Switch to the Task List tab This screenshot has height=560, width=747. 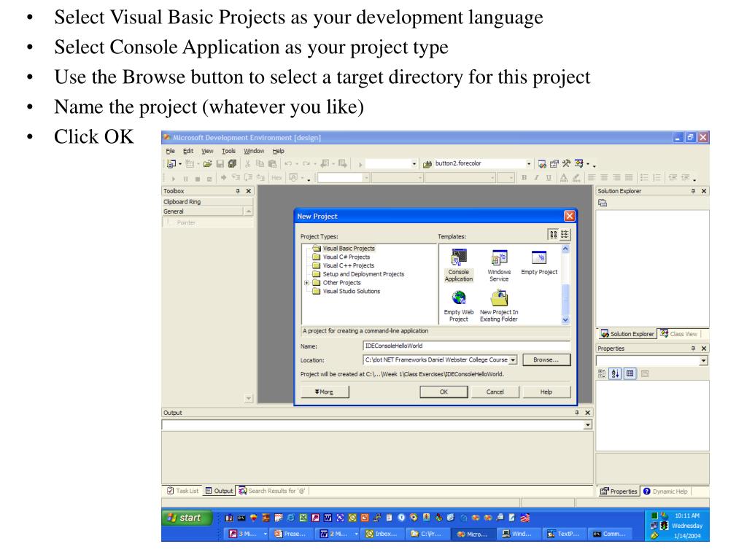tap(182, 491)
